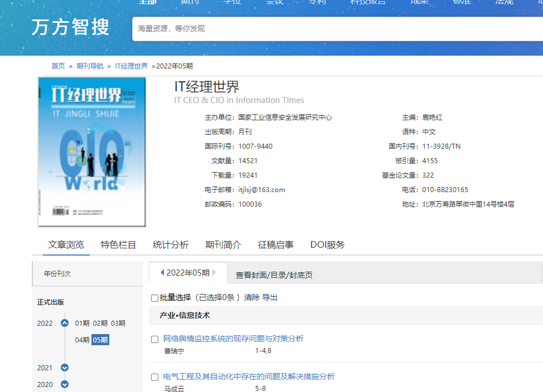543x392 pixels.
Task: Click the phone number 010-88230165
Action: point(445,190)
